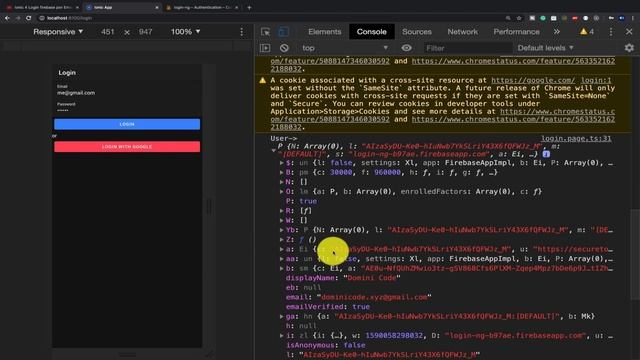Open the https://google.com/ link
The height and width of the screenshot is (360, 640).
[x=533, y=80]
